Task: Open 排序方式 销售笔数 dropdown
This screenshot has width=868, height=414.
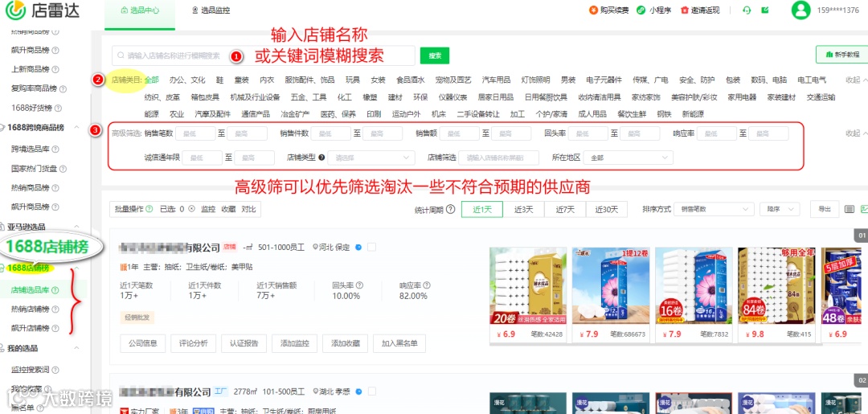Action: [714, 209]
